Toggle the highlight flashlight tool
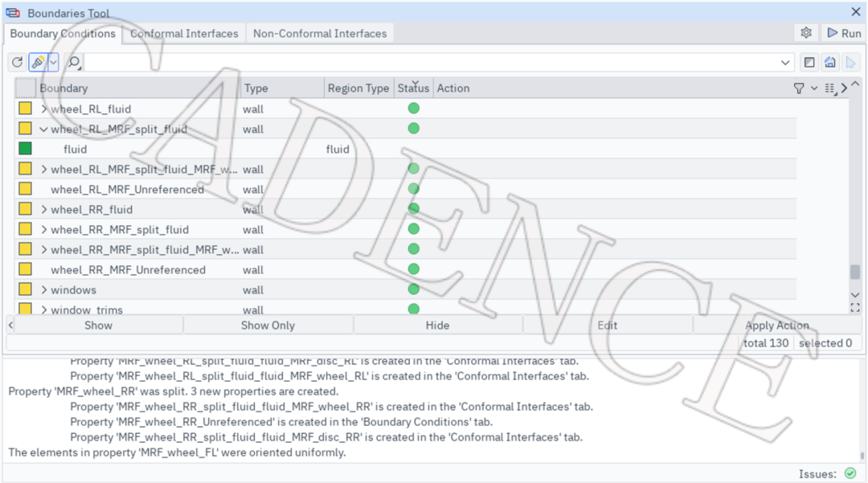Image resolution: width=868 pixels, height=483 pixels. coord(38,62)
